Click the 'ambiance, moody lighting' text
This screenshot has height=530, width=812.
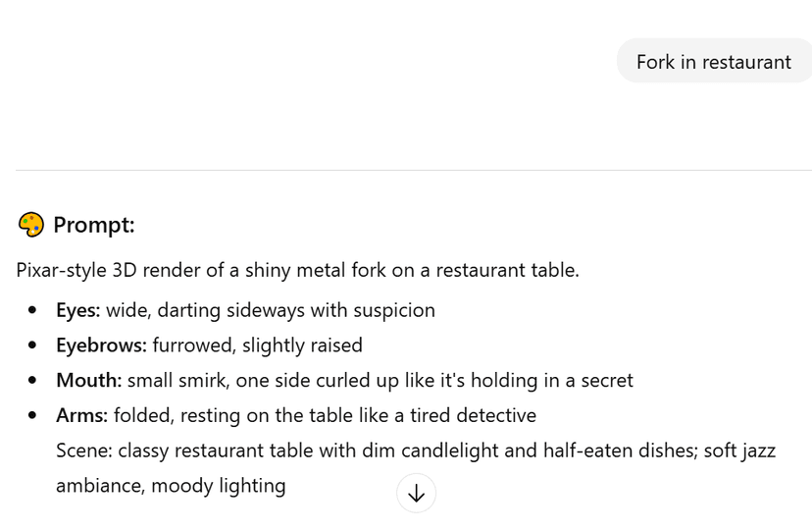point(171,486)
